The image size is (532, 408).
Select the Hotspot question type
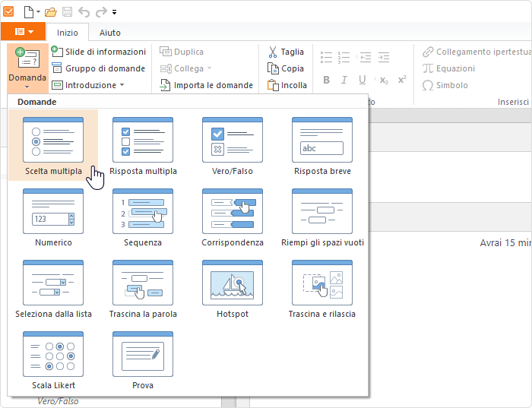coord(233,288)
